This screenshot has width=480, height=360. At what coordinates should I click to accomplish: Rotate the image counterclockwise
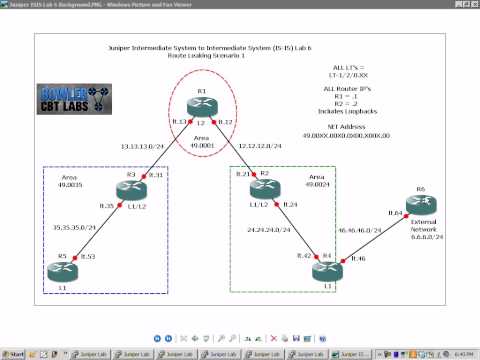point(258,339)
